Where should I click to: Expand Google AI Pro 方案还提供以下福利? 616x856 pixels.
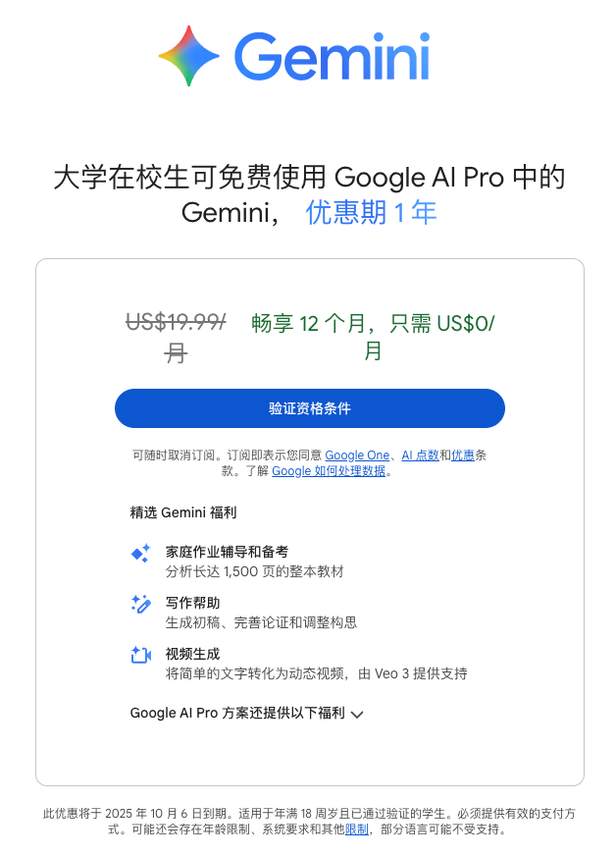coord(246,714)
